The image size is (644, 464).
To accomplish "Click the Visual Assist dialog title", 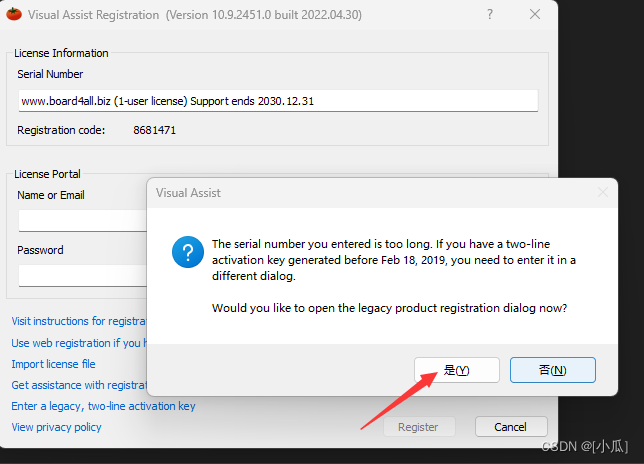I will click(x=188, y=193).
